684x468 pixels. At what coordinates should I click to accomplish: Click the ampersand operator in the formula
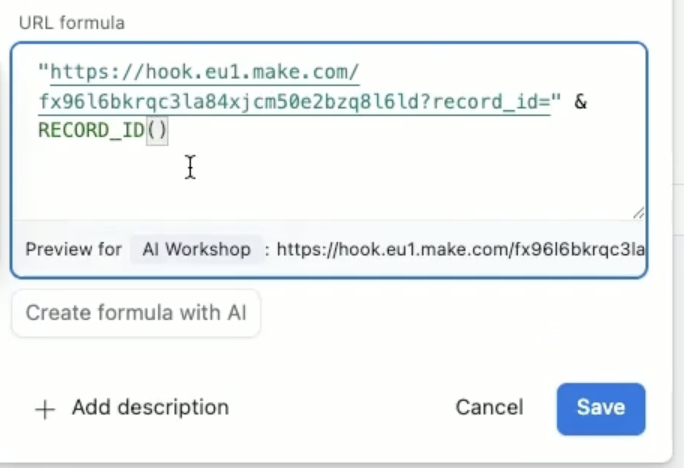tap(580, 102)
